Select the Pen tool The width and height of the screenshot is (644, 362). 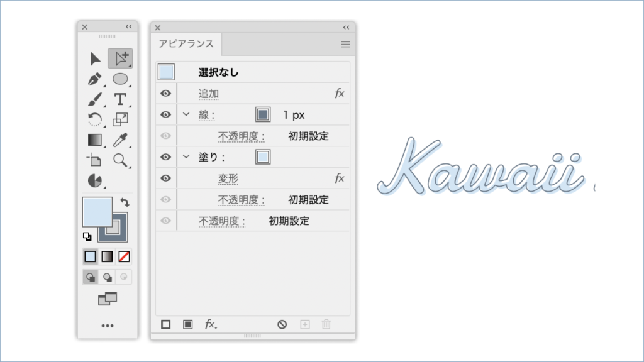coord(95,79)
